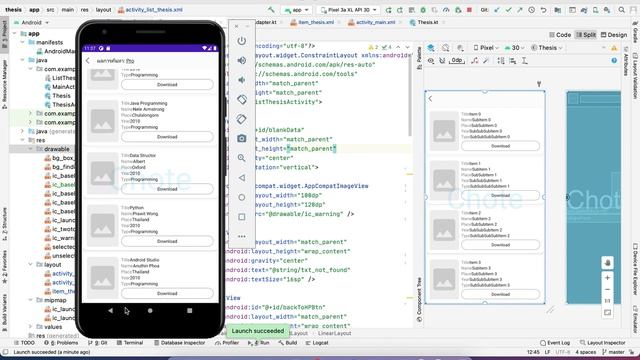The height and width of the screenshot is (360, 640).
Task: Expand the values folder in project tree
Action: [31, 327]
